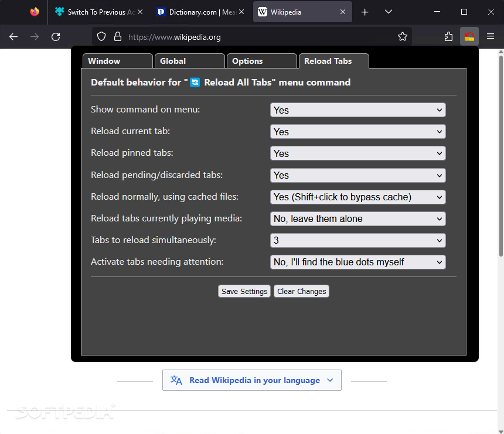The width and height of the screenshot is (504, 434).
Task: Select the Reload Tabs settings tab
Action: (x=334, y=61)
